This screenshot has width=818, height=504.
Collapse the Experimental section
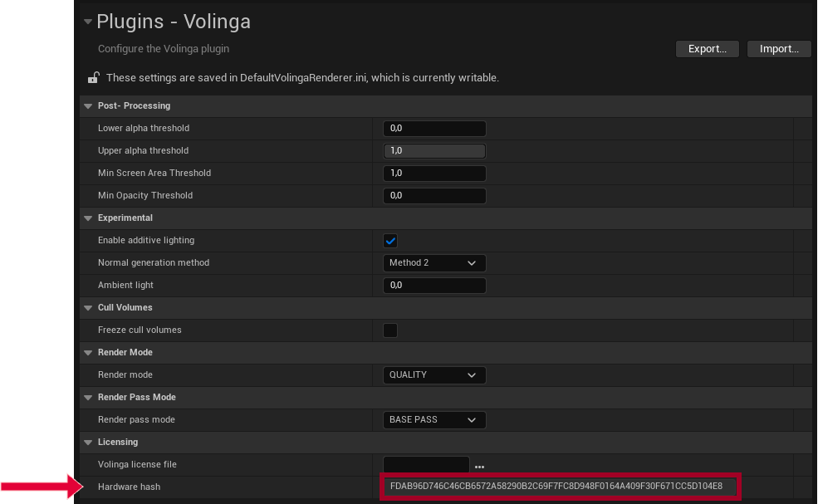(88, 218)
